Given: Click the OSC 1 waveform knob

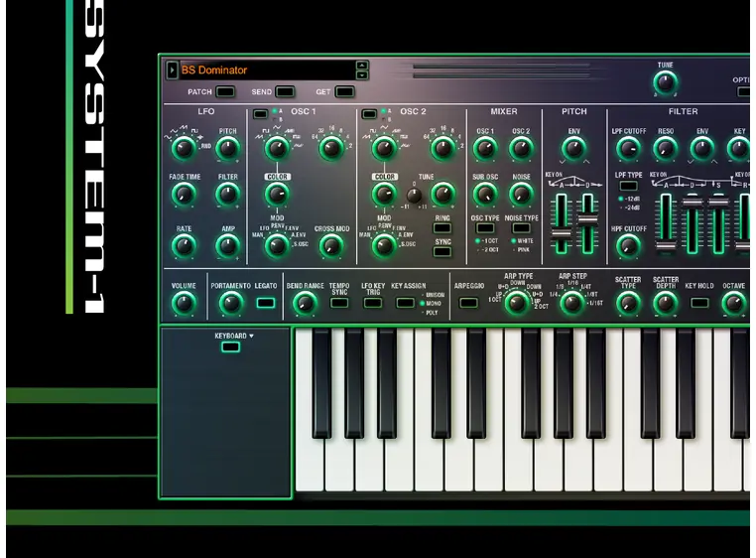Looking at the screenshot, I should (277, 148).
